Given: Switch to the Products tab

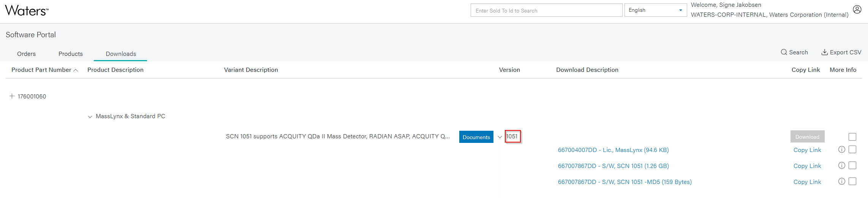Looking at the screenshot, I should (71, 54).
